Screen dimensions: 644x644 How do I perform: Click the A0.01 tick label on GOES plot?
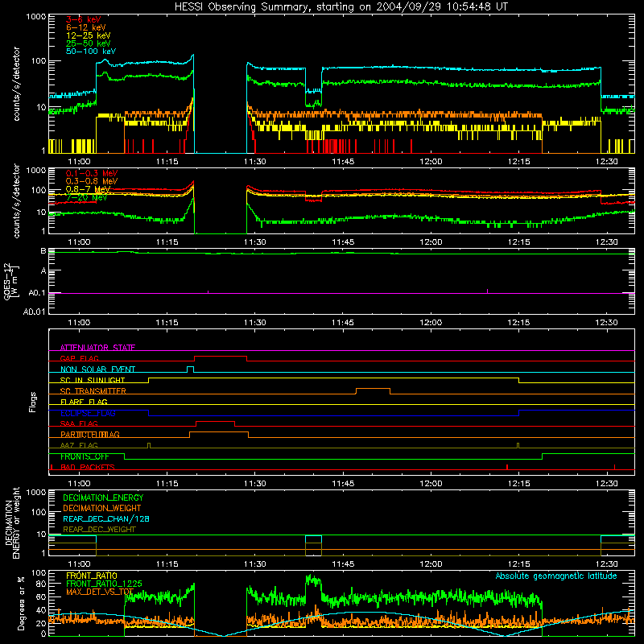[x=35, y=312]
